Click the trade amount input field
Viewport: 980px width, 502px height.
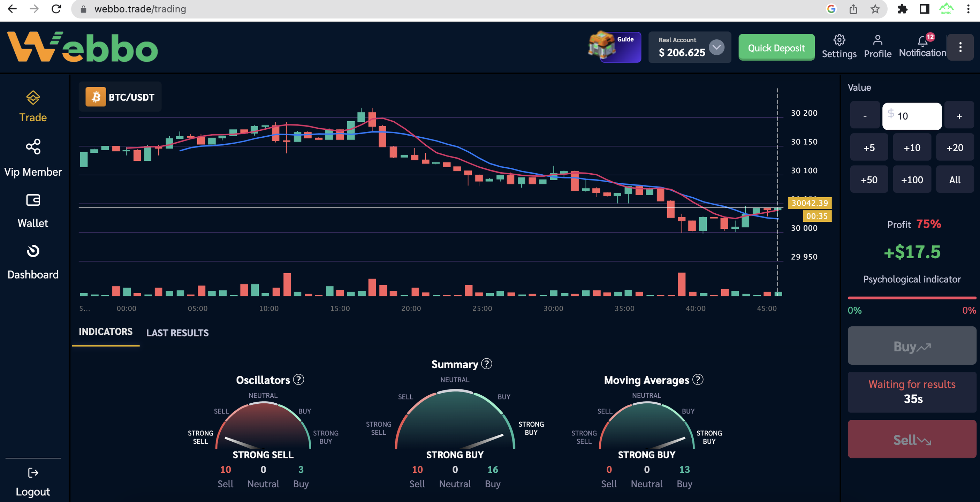[x=912, y=116]
